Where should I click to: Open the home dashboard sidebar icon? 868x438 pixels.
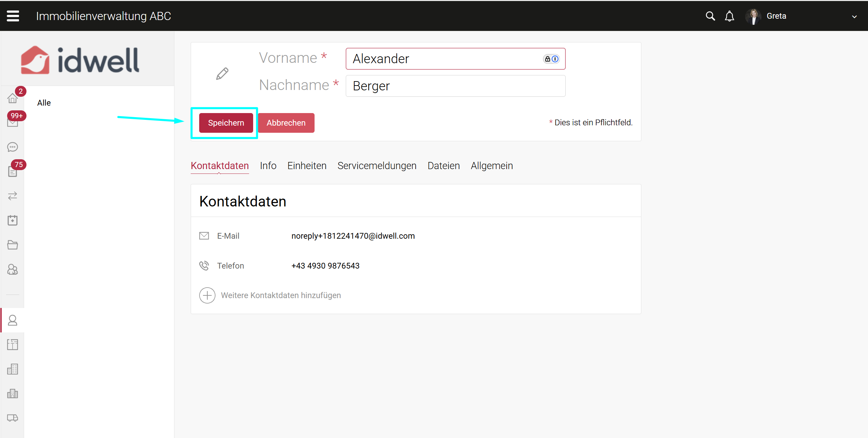coord(13,98)
